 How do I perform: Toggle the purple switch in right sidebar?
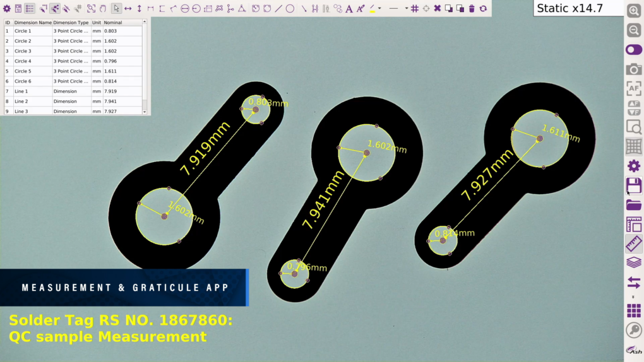(633, 49)
